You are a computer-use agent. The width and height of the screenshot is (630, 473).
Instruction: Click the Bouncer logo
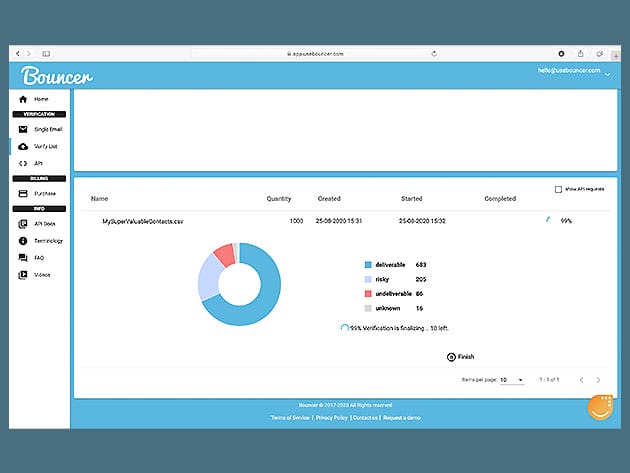[57, 76]
